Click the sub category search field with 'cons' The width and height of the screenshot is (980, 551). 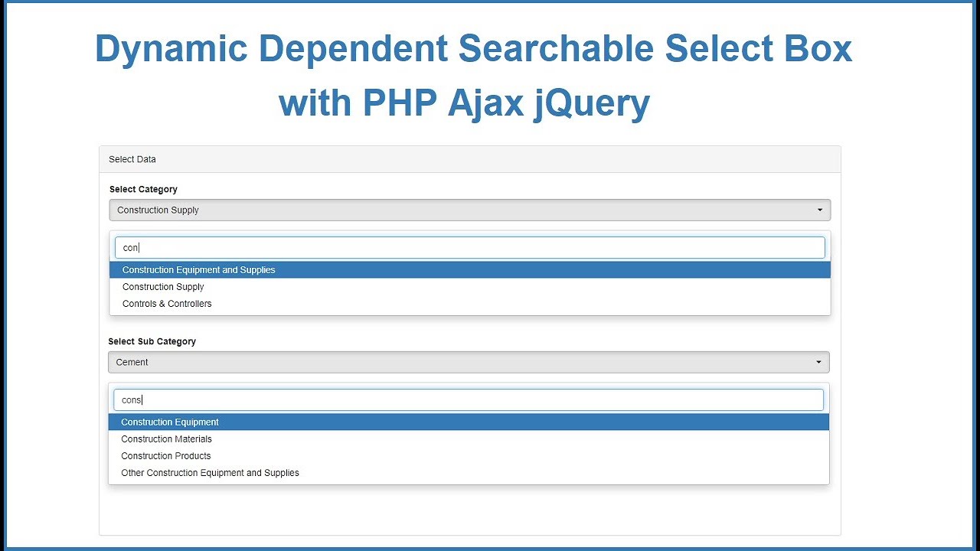[469, 399]
